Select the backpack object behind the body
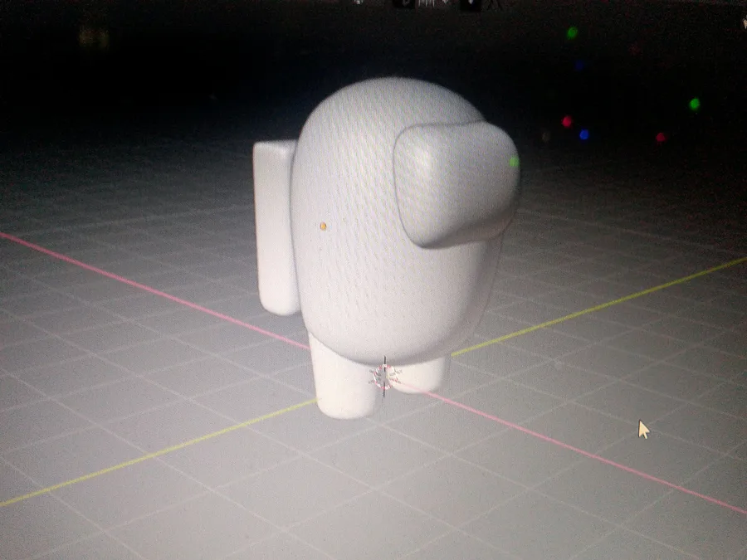The width and height of the screenshot is (747, 560). [x=275, y=227]
